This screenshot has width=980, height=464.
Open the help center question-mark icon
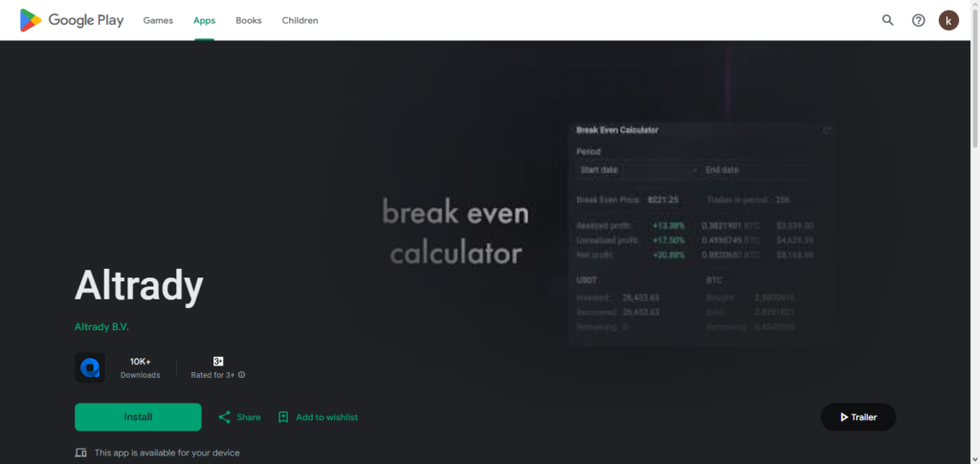[x=918, y=20]
